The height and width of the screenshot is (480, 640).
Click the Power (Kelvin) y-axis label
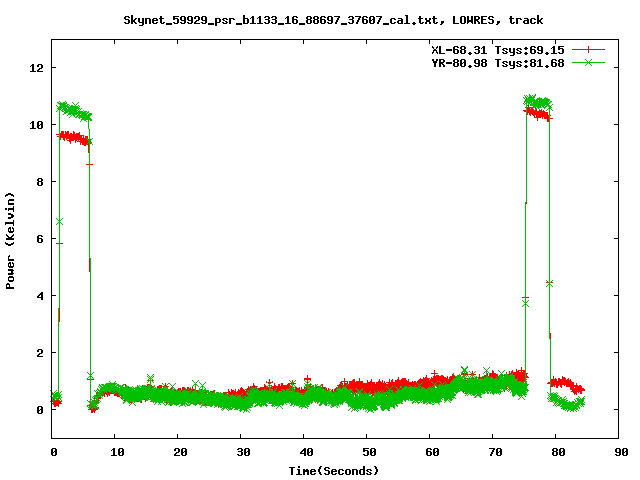[x=10, y=241]
